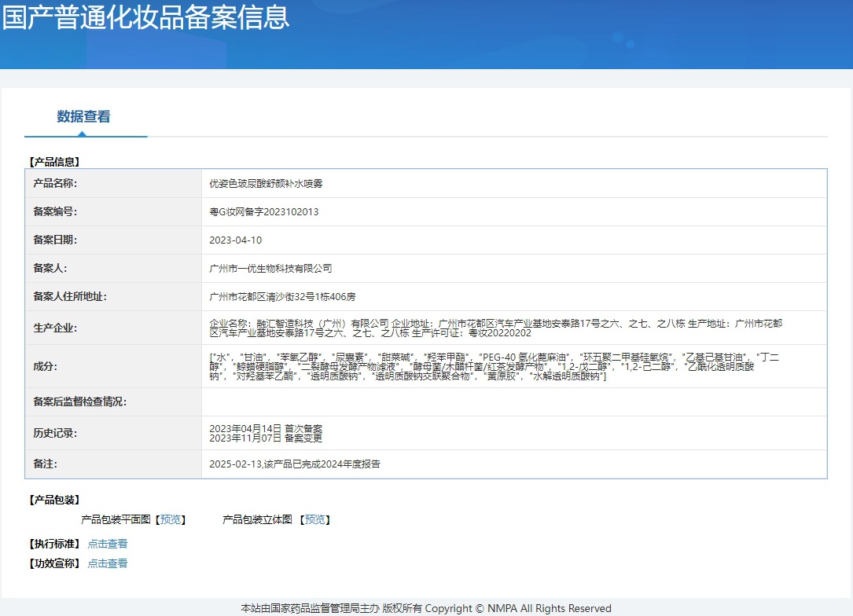Click the NMPA copyright footer text
Screen dimensions: 853x616
click(426, 608)
